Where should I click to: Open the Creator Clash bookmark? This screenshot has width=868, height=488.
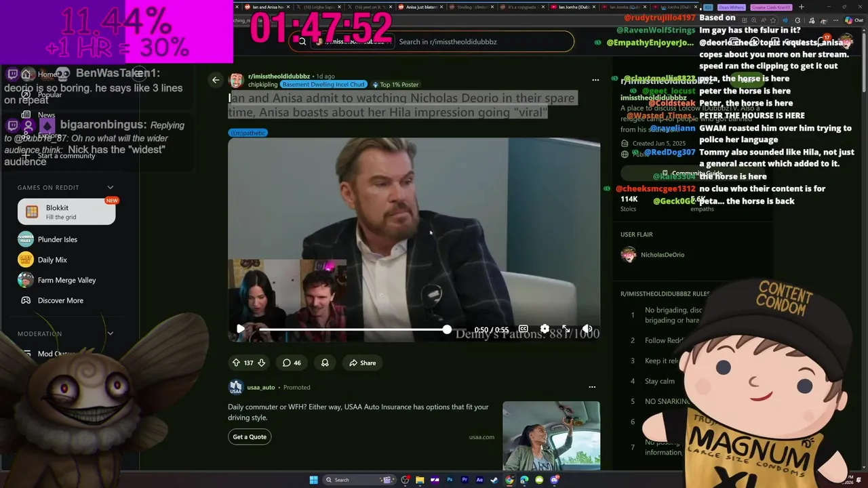point(770,7)
